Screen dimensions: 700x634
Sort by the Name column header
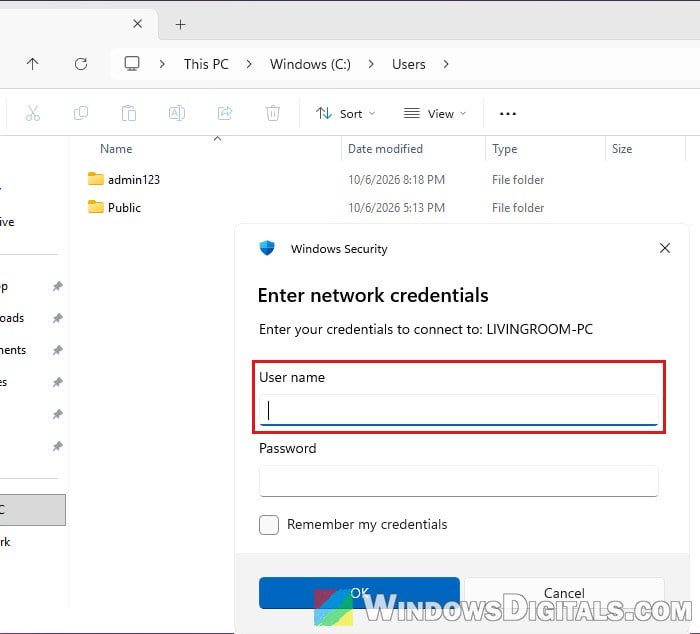[x=116, y=149]
